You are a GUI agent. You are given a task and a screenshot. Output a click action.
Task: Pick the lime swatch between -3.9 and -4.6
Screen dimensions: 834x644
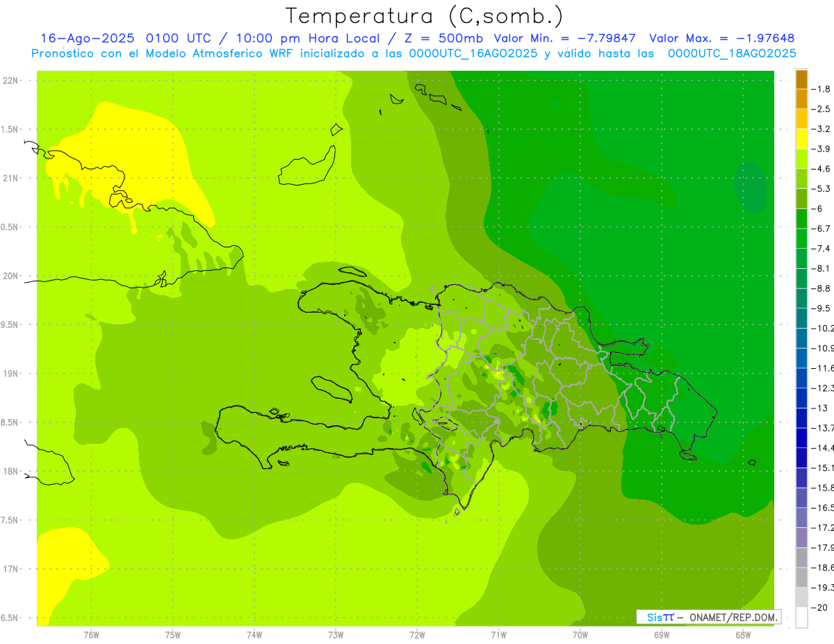pos(801,159)
